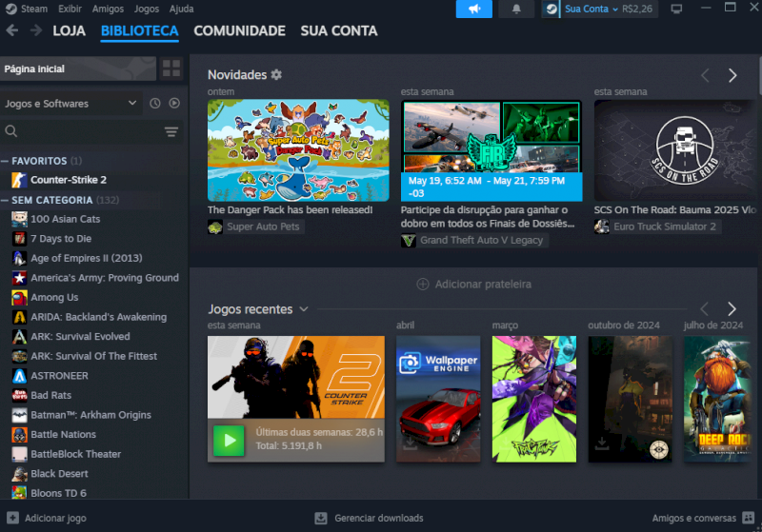
Task: Click the Gerenciar downloads icon
Action: (321, 518)
